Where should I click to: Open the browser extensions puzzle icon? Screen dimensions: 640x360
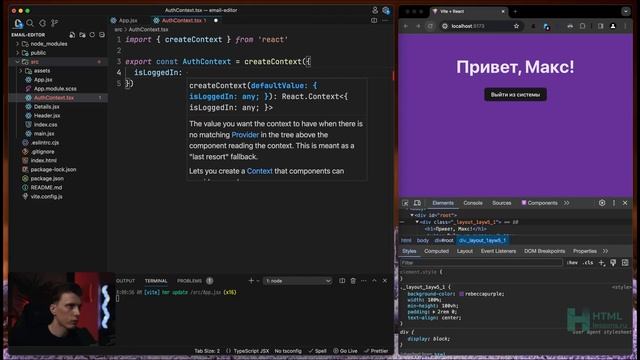coord(582,26)
